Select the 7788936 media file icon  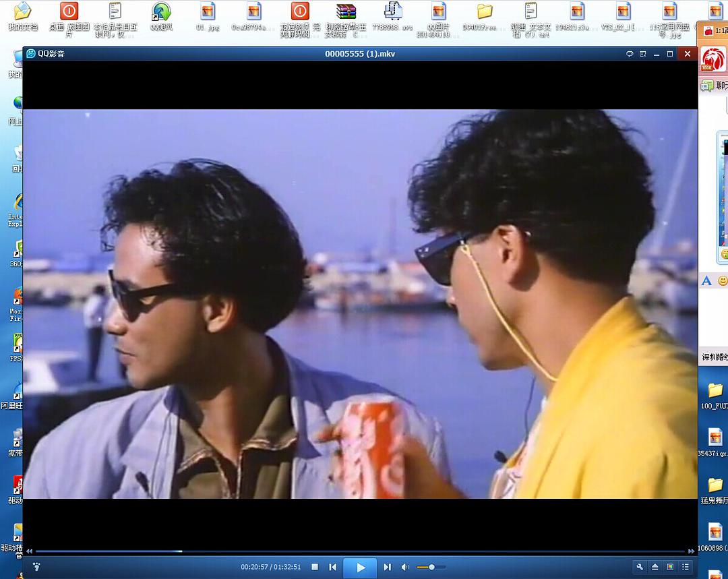click(x=392, y=17)
